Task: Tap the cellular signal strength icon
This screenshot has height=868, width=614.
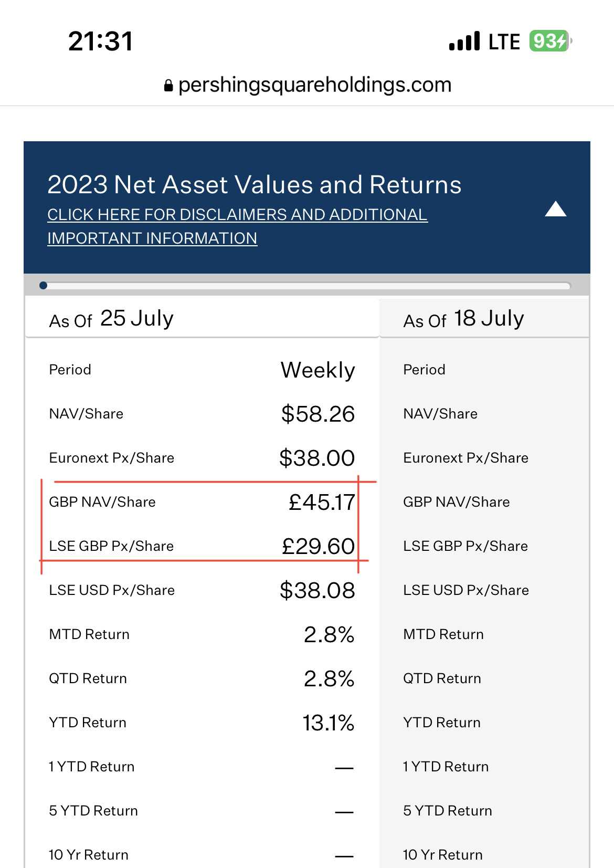Action: click(464, 41)
